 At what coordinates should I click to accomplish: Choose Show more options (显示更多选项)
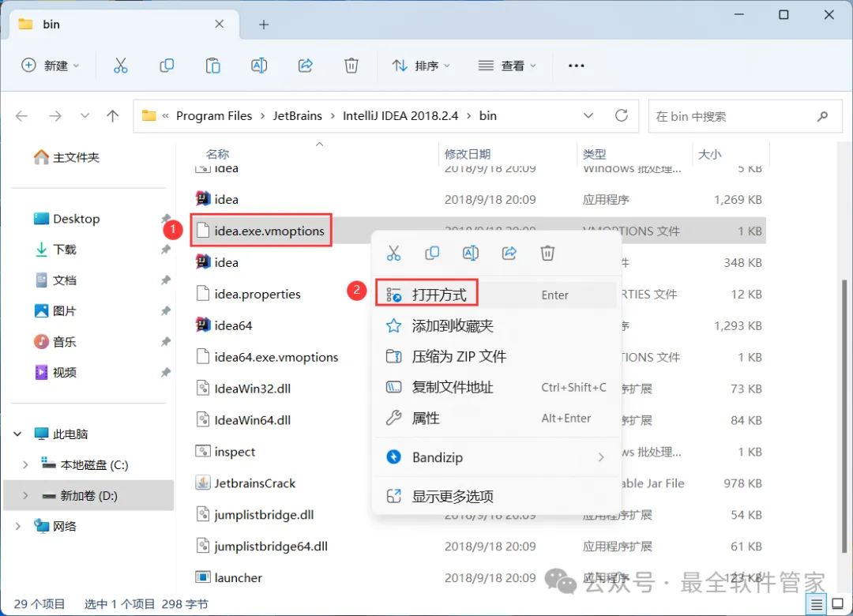click(496, 496)
